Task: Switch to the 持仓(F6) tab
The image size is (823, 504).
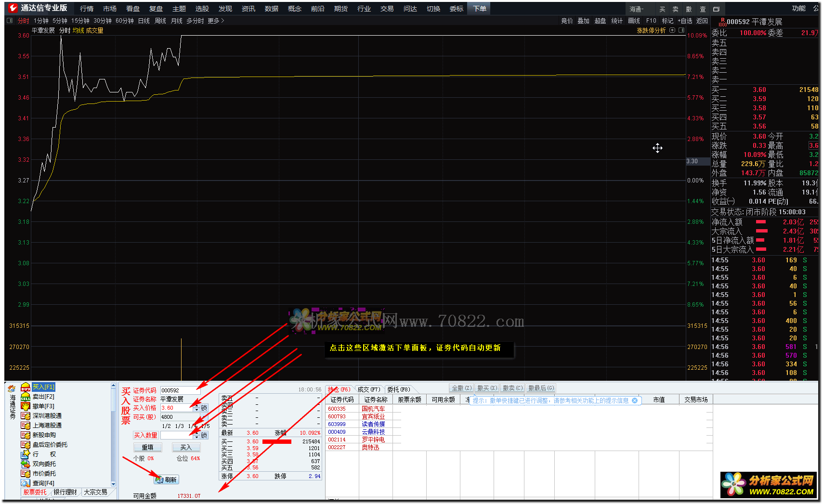Action: 339,389
